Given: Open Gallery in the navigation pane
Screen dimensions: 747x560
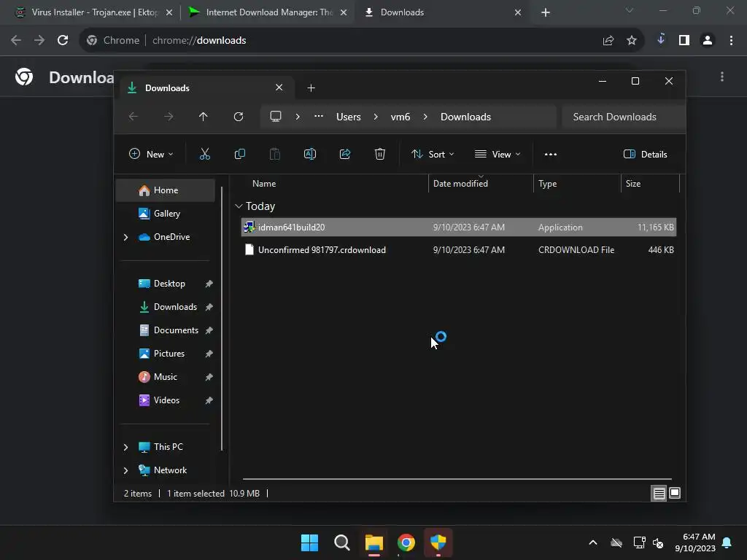Looking at the screenshot, I should pos(166,214).
